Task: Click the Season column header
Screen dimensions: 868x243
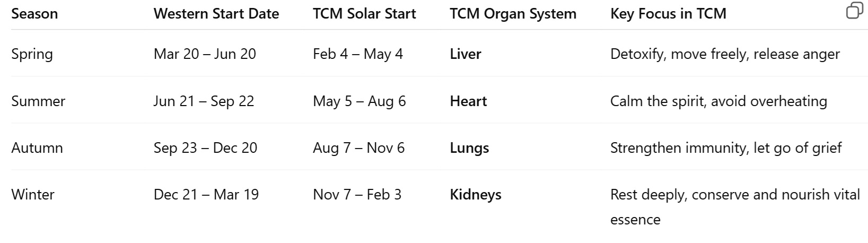Action: (x=34, y=14)
